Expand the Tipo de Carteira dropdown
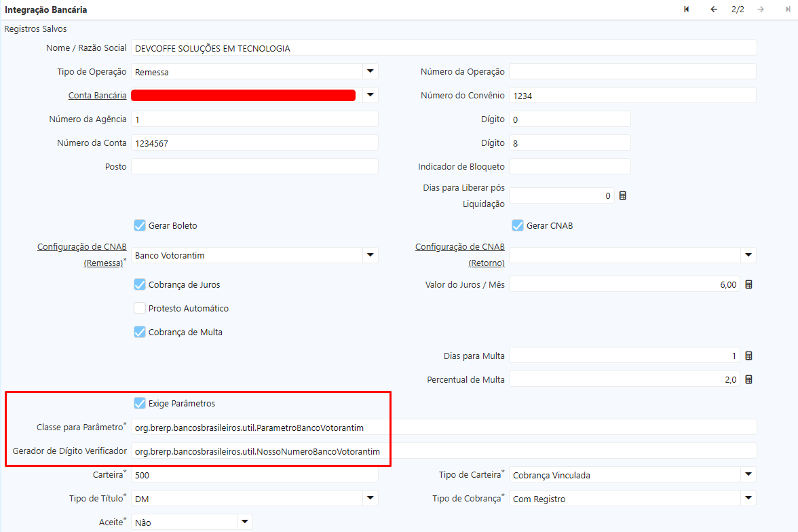Image resolution: width=798 pixels, height=532 pixels. click(748, 475)
